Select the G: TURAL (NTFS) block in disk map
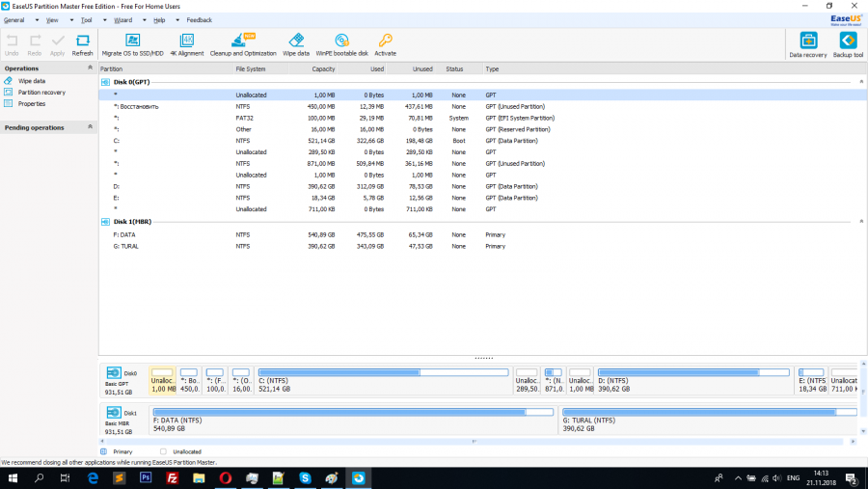The width and height of the screenshot is (868, 489). [710, 421]
